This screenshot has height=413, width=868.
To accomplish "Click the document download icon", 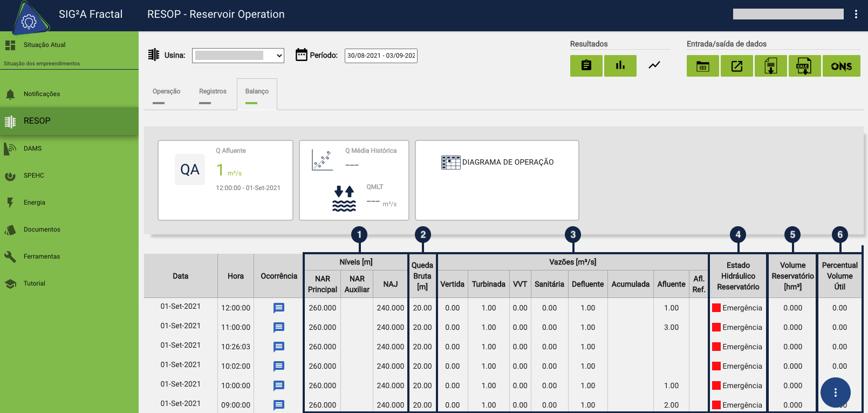I will (x=770, y=66).
